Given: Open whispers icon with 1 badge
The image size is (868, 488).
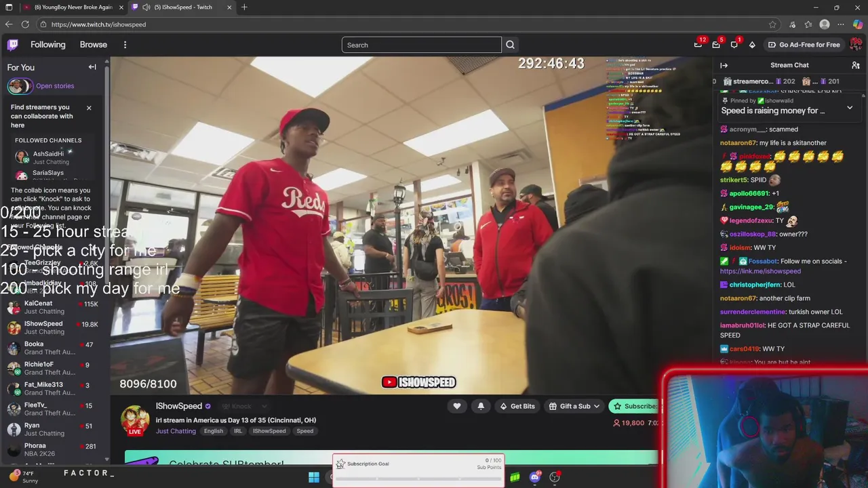Looking at the screenshot, I should 734,45.
